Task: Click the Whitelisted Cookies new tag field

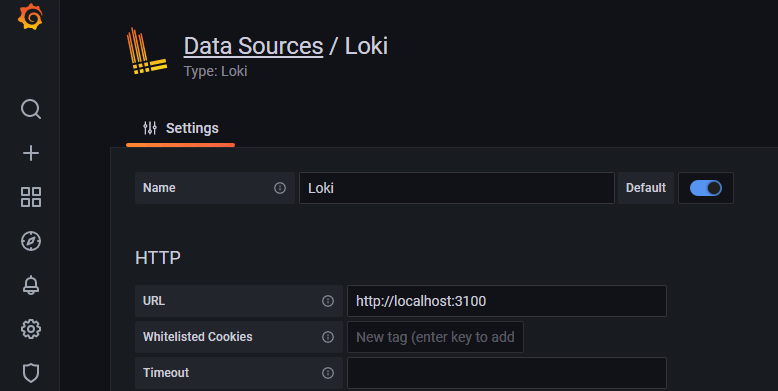Action: 435,337
